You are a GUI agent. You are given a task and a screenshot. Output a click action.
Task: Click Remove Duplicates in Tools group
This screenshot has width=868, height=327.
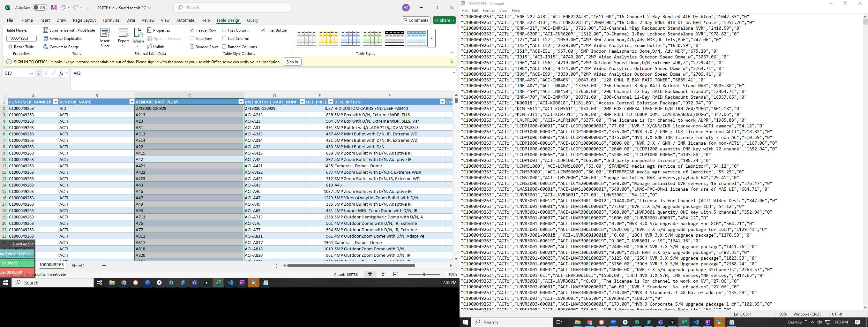point(63,38)
